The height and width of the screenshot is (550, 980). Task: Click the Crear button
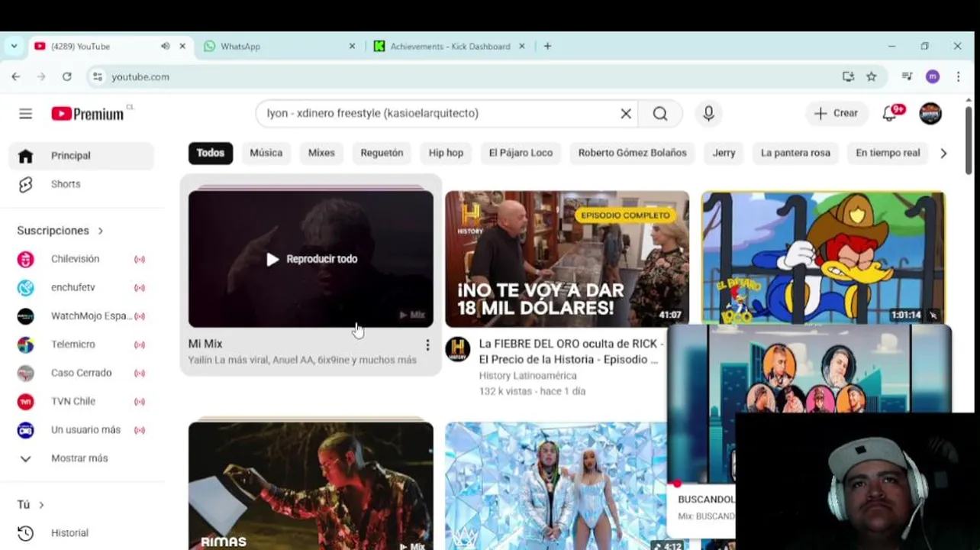pos(837,114)
